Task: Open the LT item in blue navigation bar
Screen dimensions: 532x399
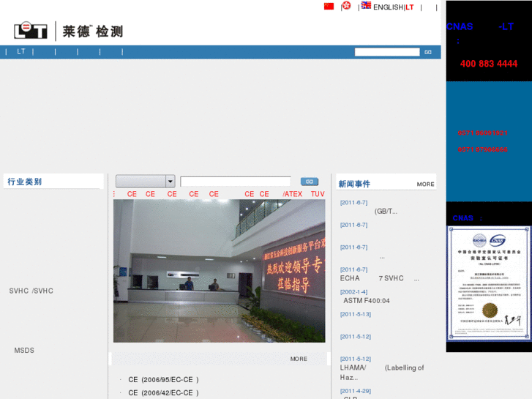Action: pos(21,52)
